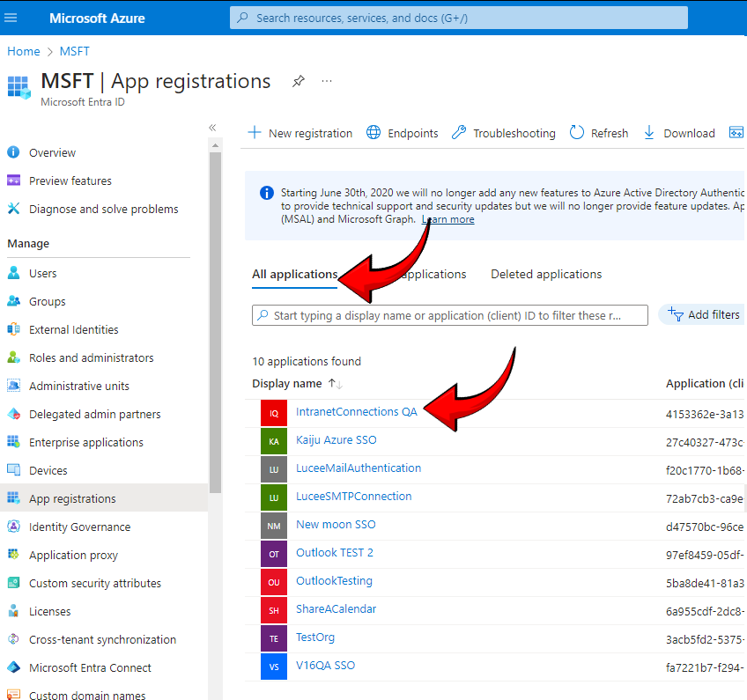747x700 pixels.
Task: Open the LuceeSMTPConnection application
Action: pos(353,496)
